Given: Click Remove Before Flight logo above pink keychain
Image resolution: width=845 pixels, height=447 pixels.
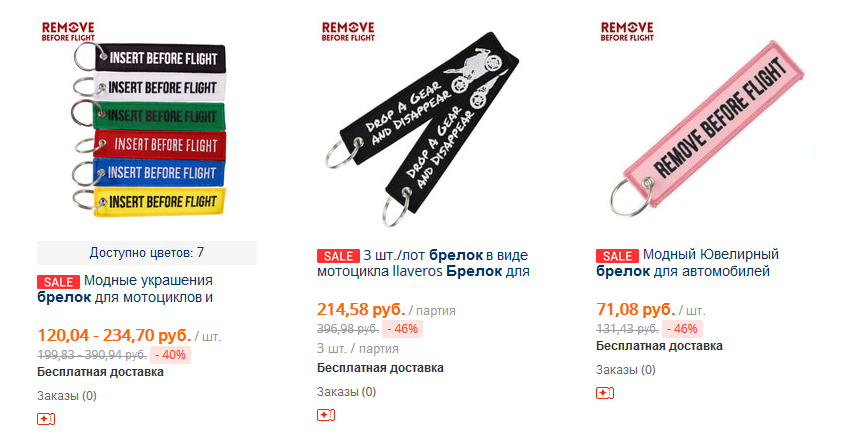Looking at the screenshot, I should pos(627,31).
